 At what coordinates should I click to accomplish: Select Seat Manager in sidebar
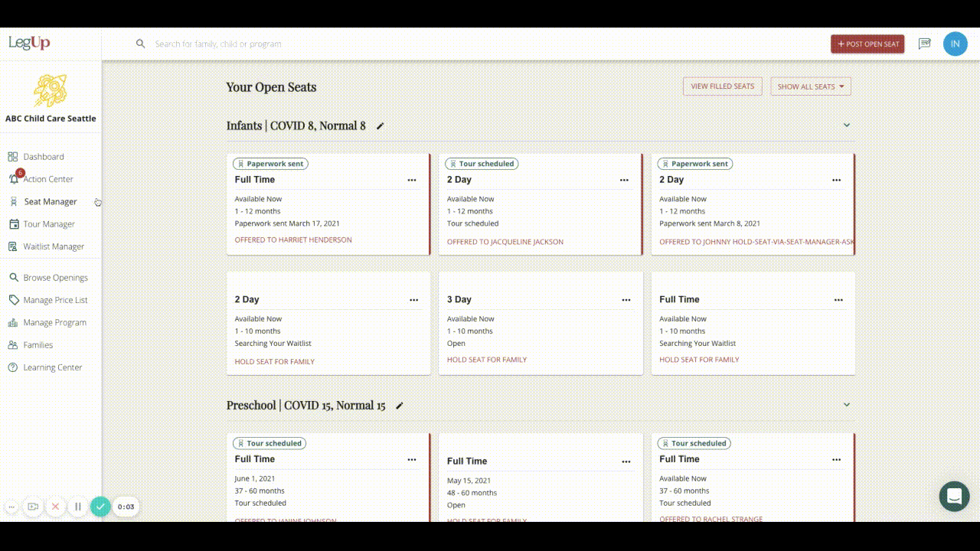51,201
